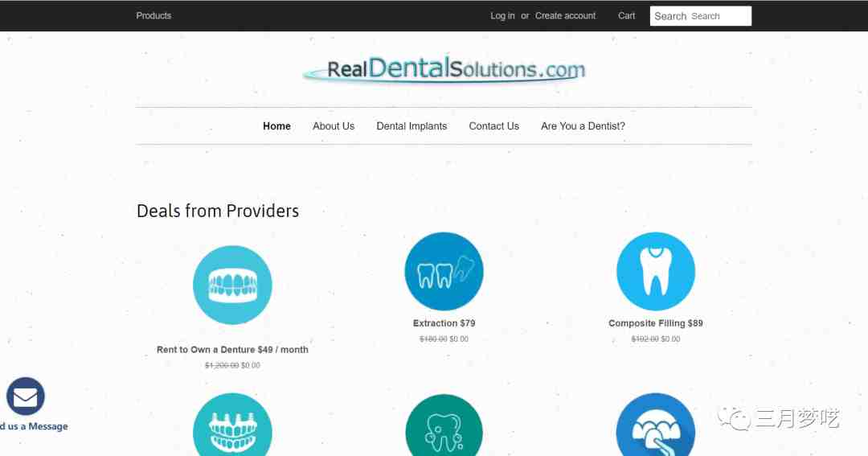Open the Extraction $79 teeth icon
The height and width of the screenshot is (456, 868).
click(x=444, y=272)
